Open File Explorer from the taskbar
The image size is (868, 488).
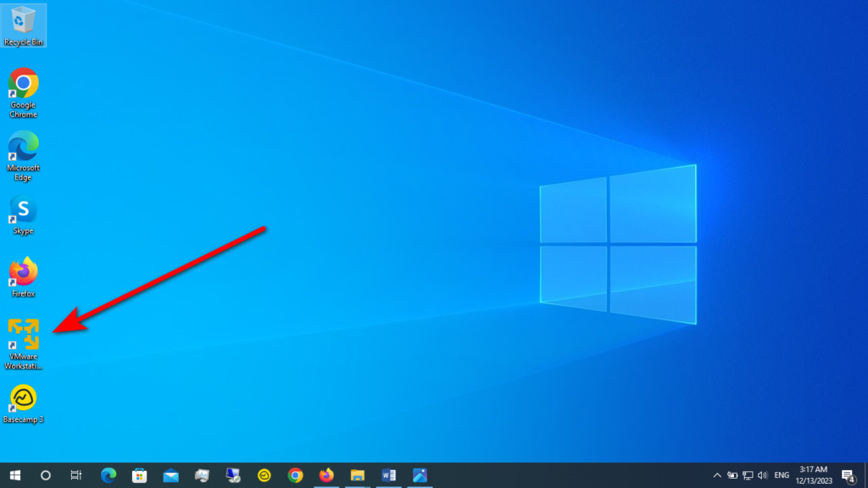[358, 475]
